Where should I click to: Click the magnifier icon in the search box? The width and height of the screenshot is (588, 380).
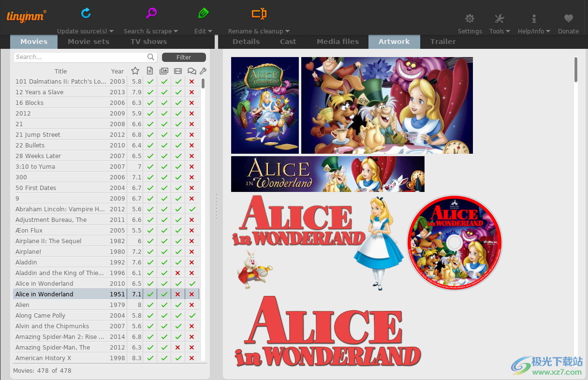[x=151, y=57]
